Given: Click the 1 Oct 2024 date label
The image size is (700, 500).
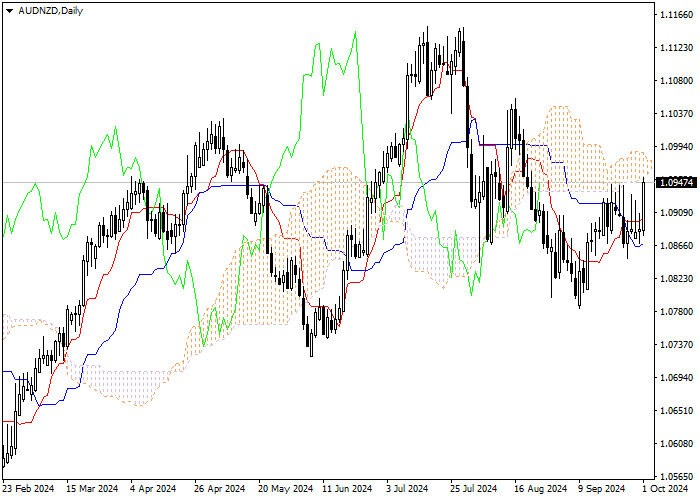Looking at the screenshot, I should (x=666, y=489).
